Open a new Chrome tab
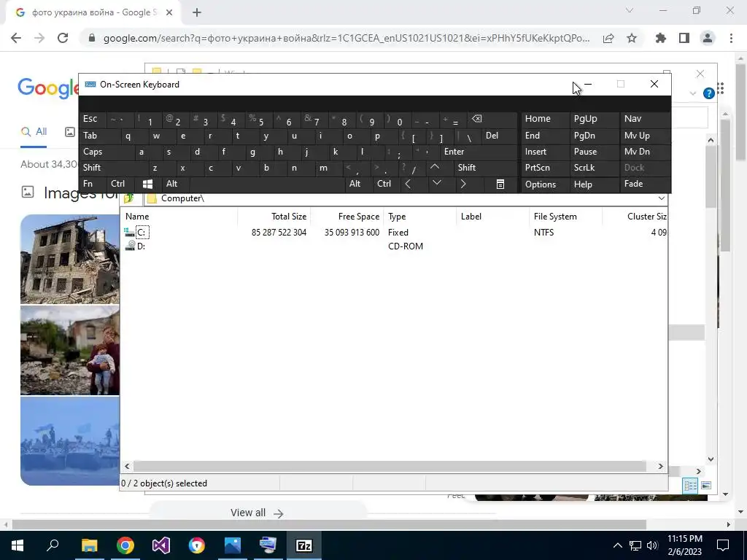Image resolution: width=747 pixels, height=560 pixels. pyautogui.click(x=197, y=13)
